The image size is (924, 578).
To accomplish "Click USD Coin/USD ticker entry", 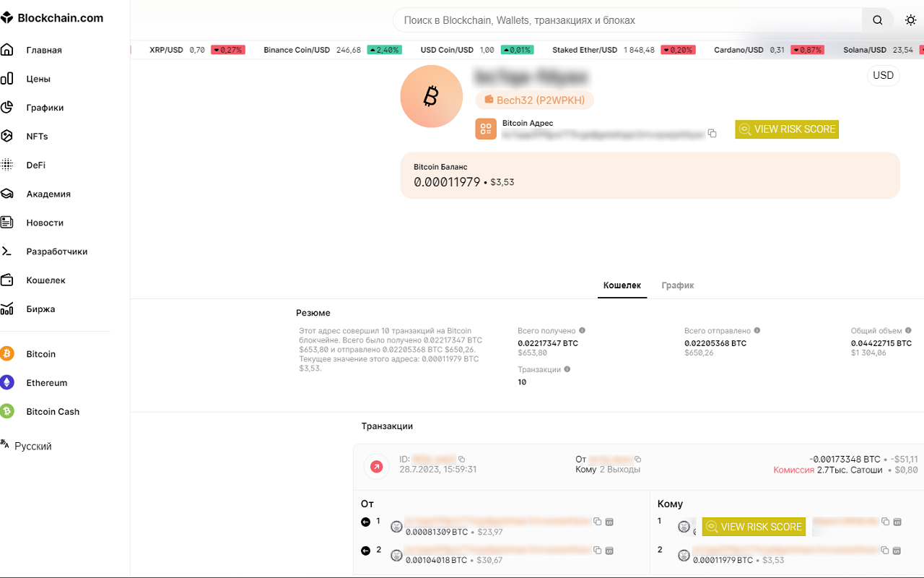I will click(477, 50).
